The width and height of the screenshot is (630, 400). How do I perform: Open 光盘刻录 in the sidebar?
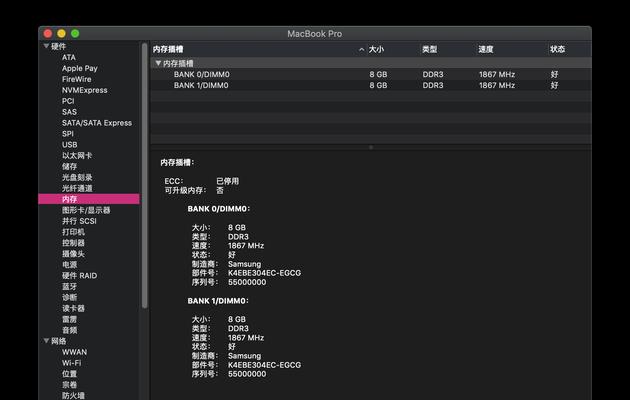(x=77, y=177)
